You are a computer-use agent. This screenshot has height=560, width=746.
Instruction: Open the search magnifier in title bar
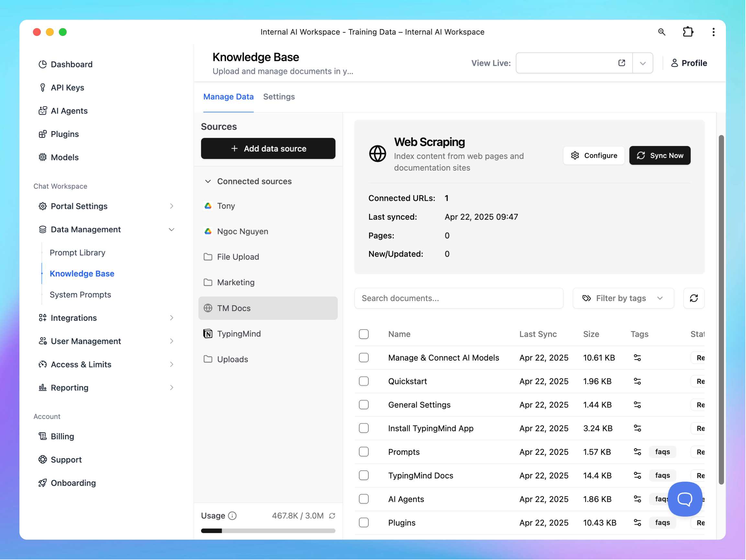(x=661, y=32)
